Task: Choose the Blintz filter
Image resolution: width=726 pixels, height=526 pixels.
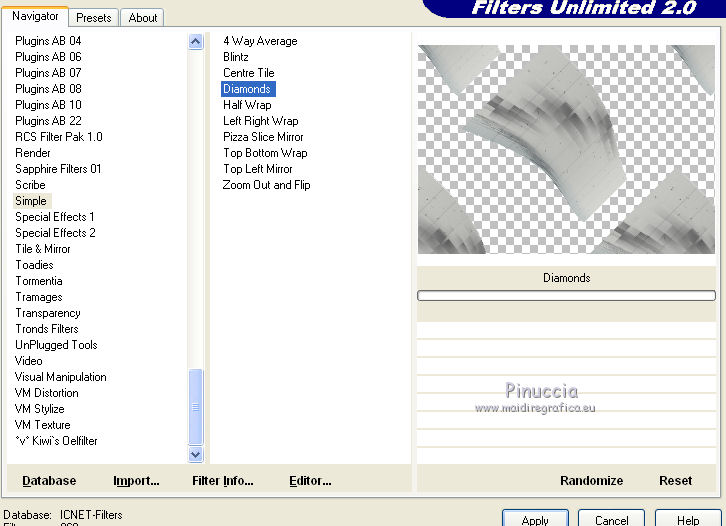Action: pyautogui.click(x=236, y=57)
